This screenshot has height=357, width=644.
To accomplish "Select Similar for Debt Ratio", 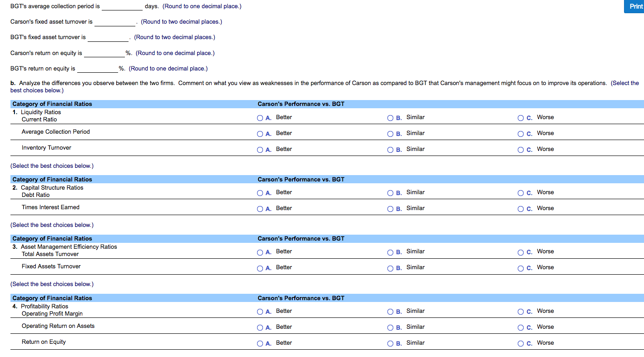I will click(390, 193).
